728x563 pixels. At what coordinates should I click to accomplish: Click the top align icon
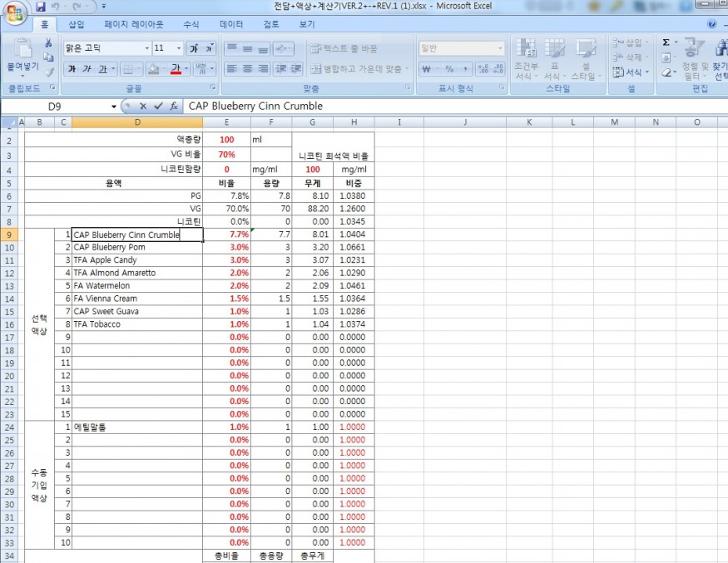point(232,48)
